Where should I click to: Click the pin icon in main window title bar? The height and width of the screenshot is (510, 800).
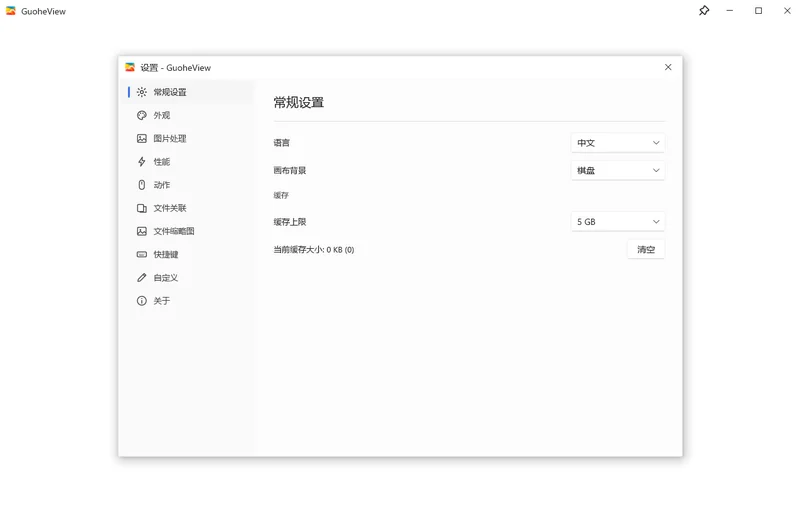704,11
